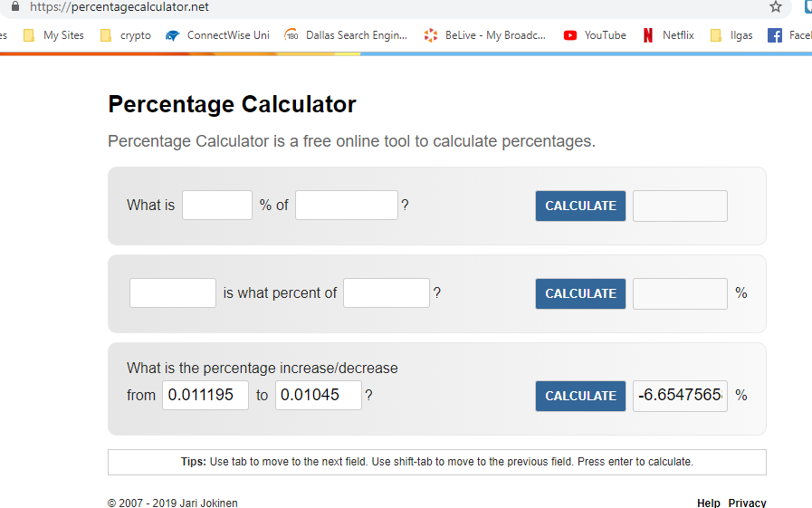
Task: Open the BeLive bookmark
Action: click(x=485, y=35)
